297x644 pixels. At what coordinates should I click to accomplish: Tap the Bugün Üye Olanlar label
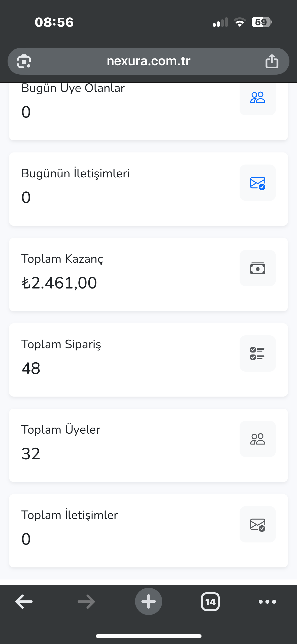[x=73, y=89]
